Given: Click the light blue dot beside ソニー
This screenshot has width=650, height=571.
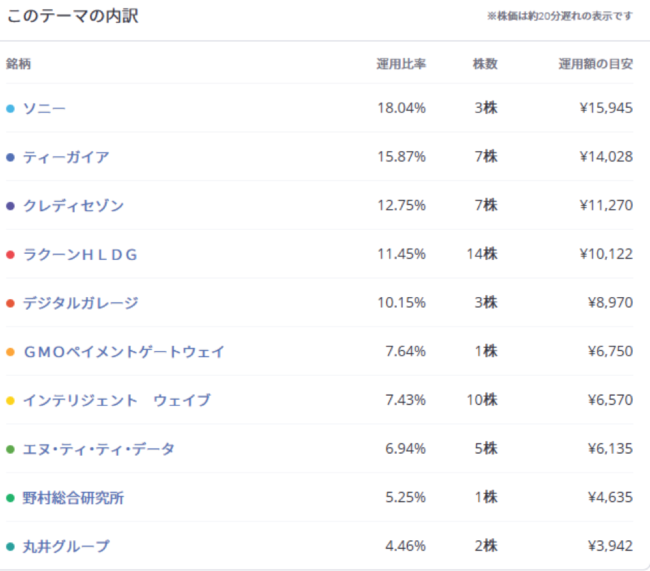Looking at the screenshot, I should (x=10, y=108).
